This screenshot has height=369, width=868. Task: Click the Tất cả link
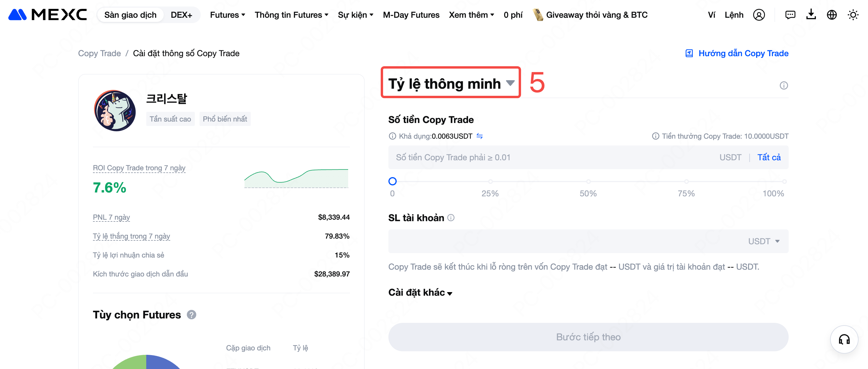769,157
